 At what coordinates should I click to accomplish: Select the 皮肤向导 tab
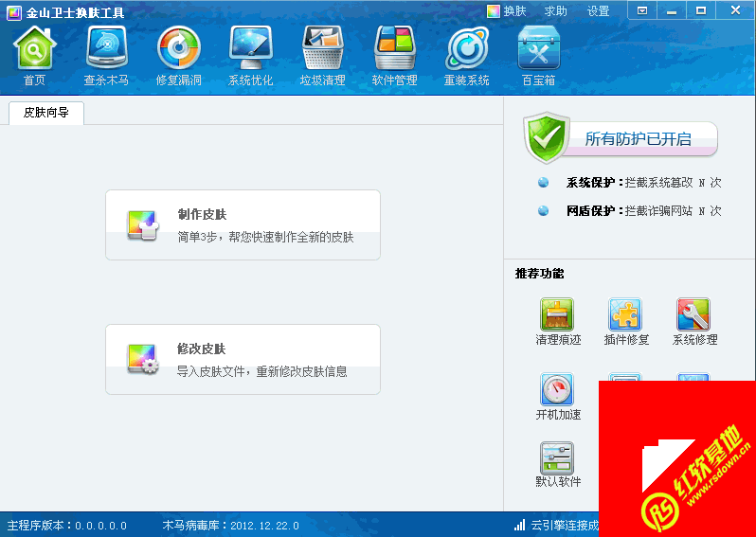[46, 113]
